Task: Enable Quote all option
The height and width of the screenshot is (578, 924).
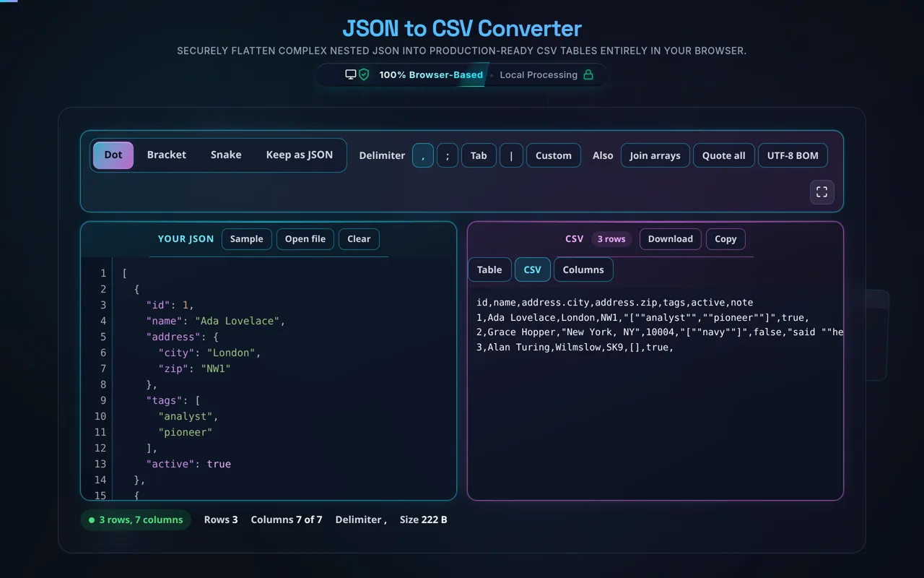Action: [x=724, y=155]
